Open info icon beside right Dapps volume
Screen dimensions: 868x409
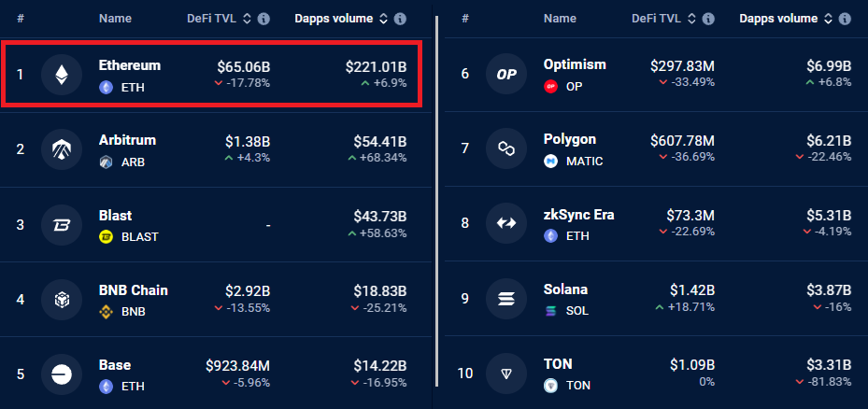click(845, 19)
